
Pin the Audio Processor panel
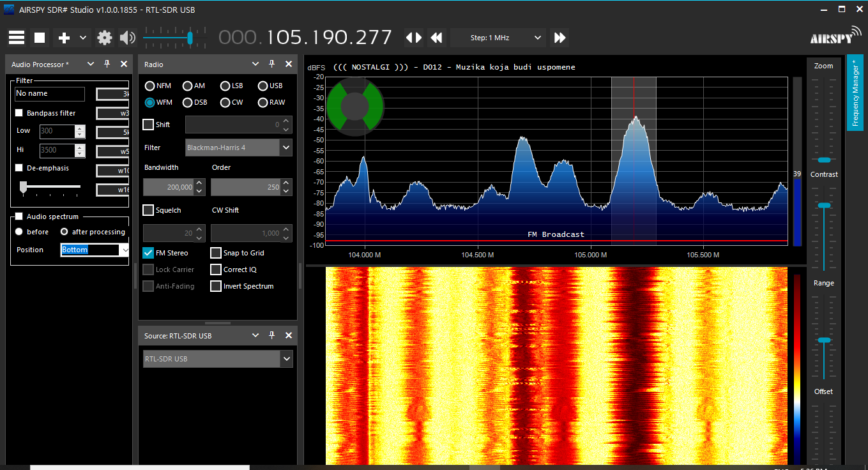[x=107, y=64]
